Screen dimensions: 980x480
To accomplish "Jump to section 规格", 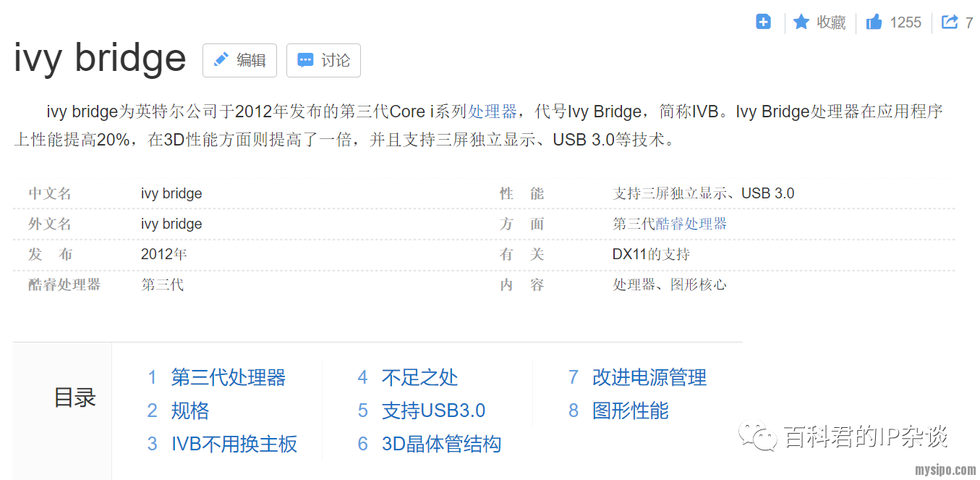I will [189, 410].
